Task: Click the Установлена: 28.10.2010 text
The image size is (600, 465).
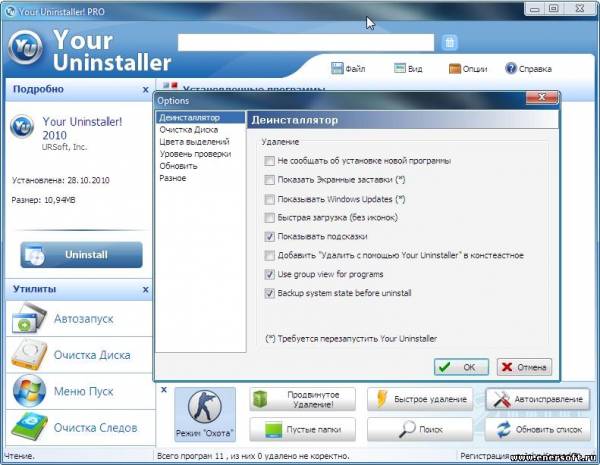Action: click(x=60, y=180)
